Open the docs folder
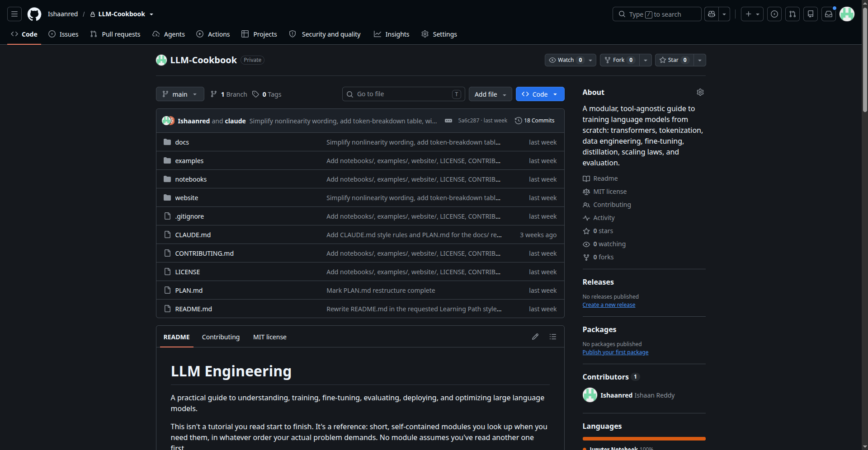Image resolution: width=868 pixels, height=450 pixels. (182, 142)
